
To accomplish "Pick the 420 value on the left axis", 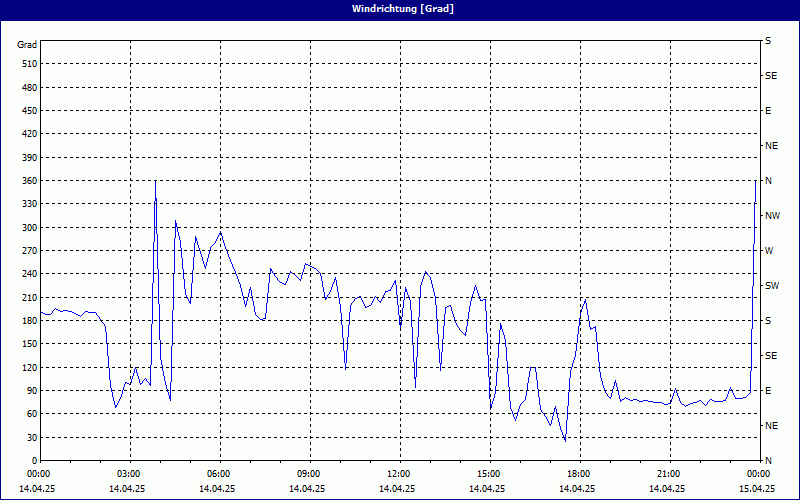I will pos(30,134).
